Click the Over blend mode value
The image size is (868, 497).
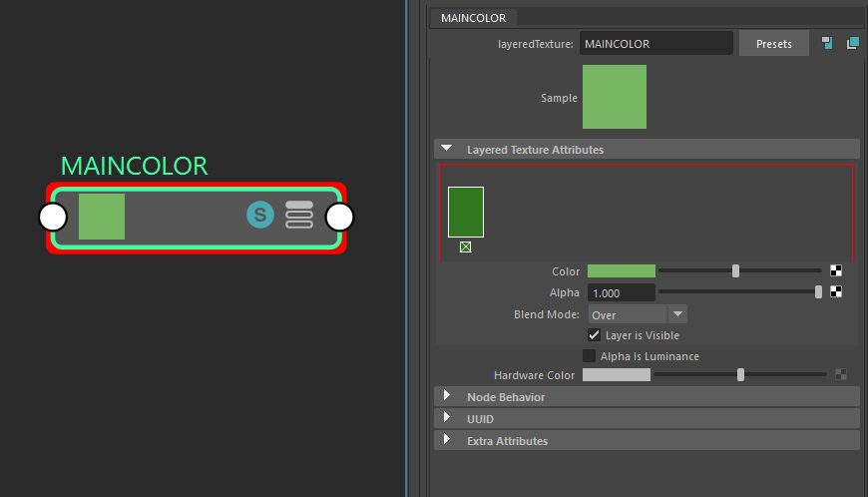[628, 315]
